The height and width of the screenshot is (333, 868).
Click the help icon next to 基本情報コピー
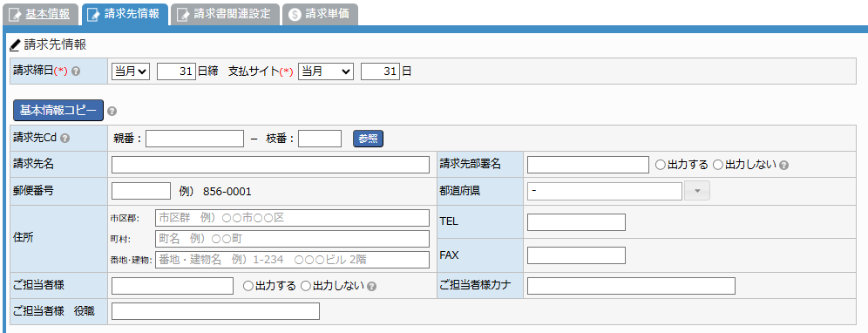112,111
